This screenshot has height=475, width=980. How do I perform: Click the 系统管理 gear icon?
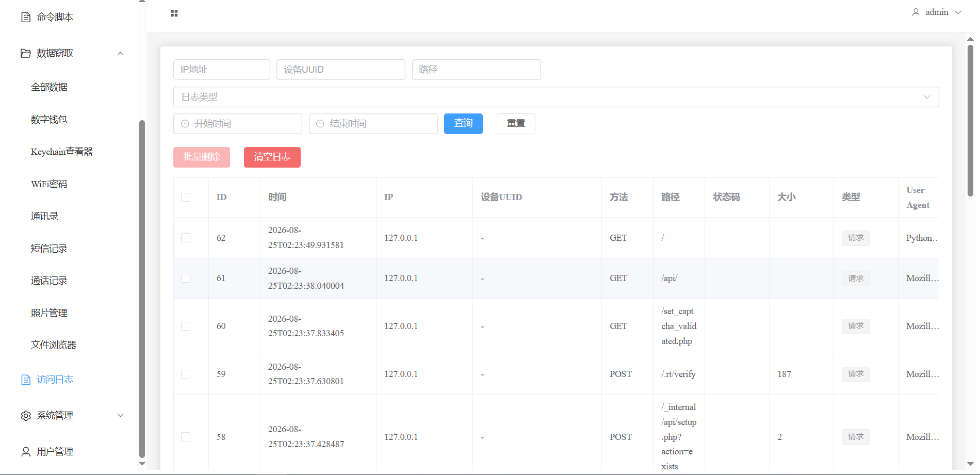click(x=26, y=416)
